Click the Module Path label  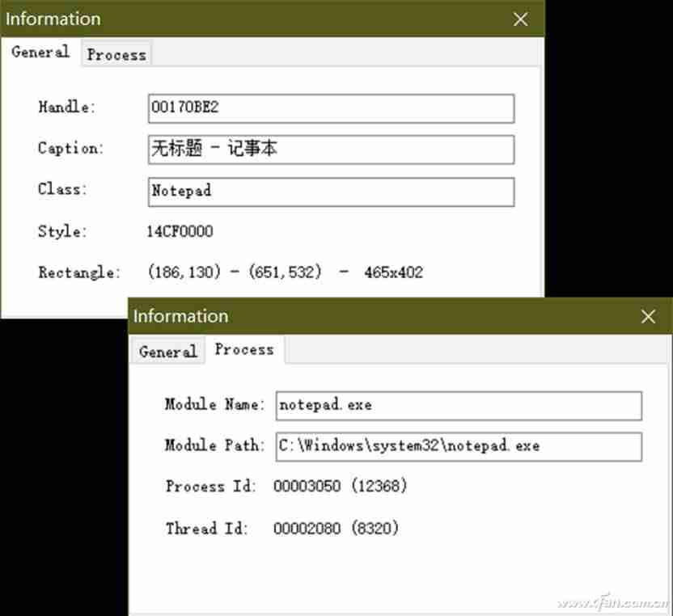(x=214, y=445)
